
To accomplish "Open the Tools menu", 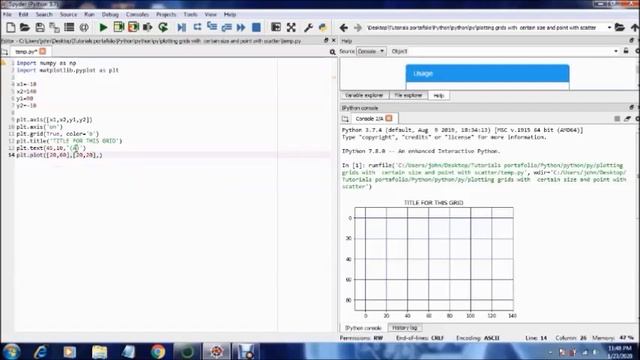I will 190,14.
